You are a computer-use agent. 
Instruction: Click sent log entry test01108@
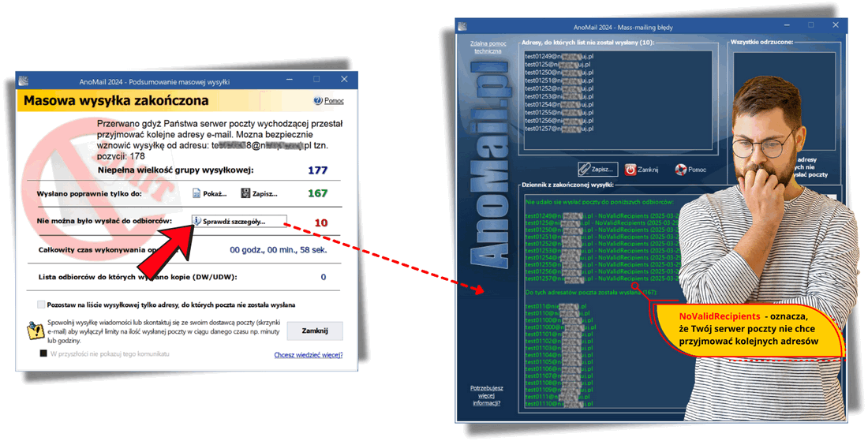(x=559, y=383)
